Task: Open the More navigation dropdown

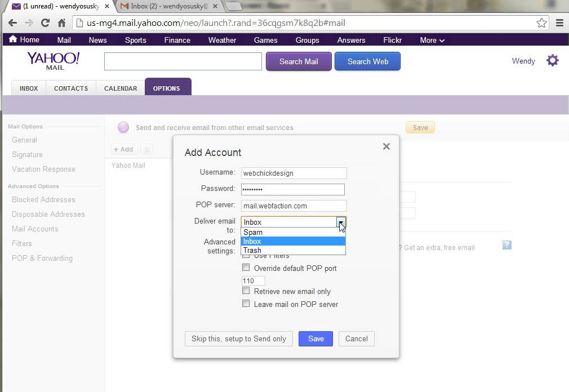Action: point(431,39)
